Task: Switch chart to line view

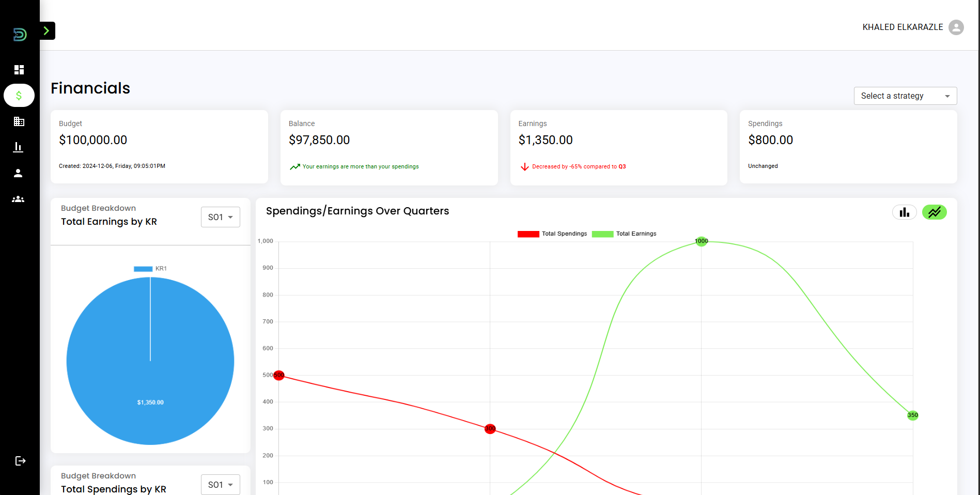Action: [935, 212]
